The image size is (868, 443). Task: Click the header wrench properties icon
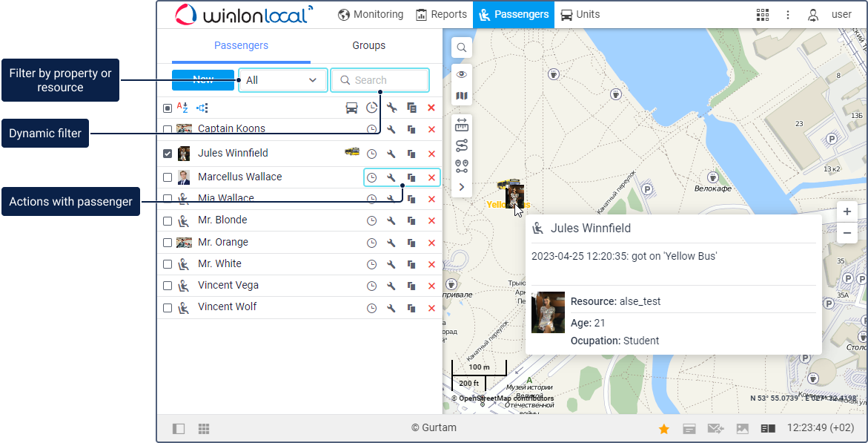391,108
